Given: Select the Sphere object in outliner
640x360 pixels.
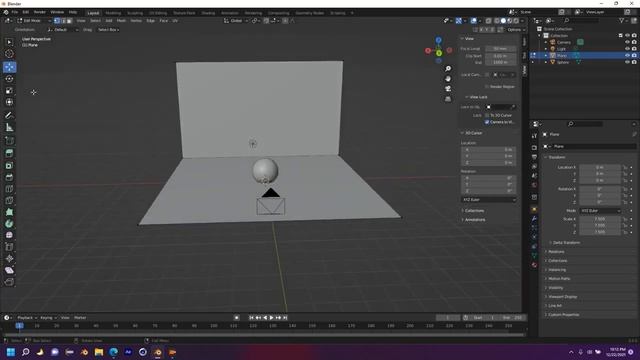Looking at the screenshot, I should point(563,62).
